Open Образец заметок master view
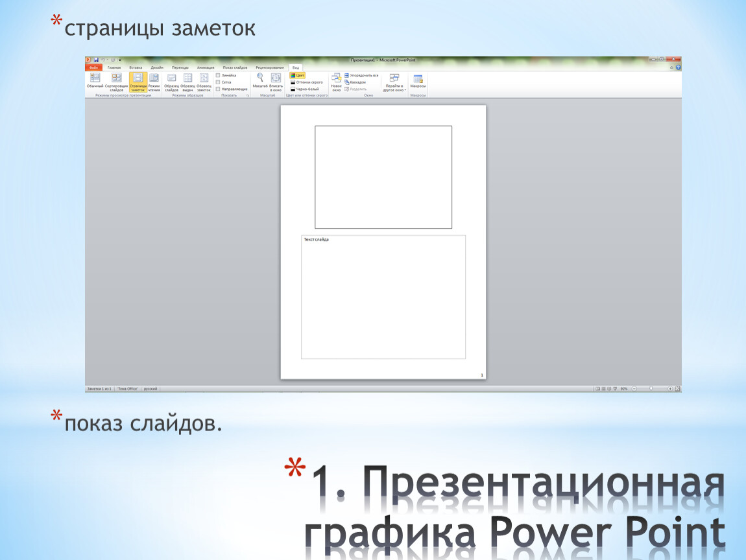This screenshot has height=560, width=746. (x=204, y=82)
